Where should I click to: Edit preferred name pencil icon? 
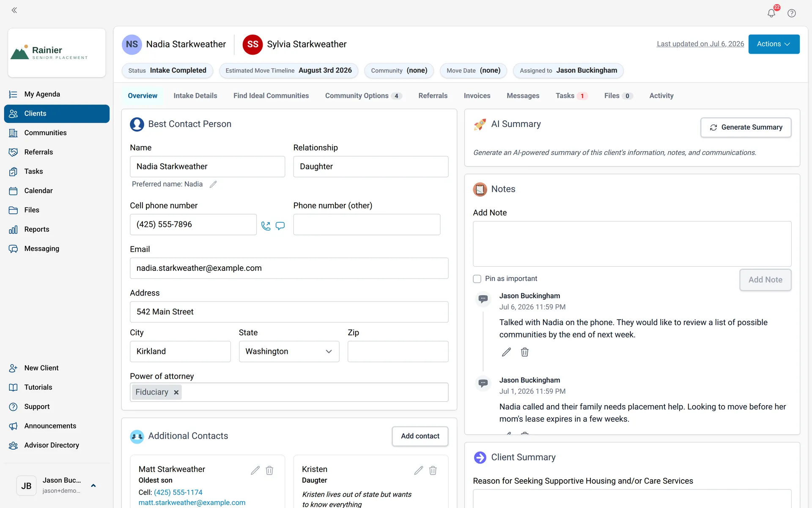[x=213, y=184]
